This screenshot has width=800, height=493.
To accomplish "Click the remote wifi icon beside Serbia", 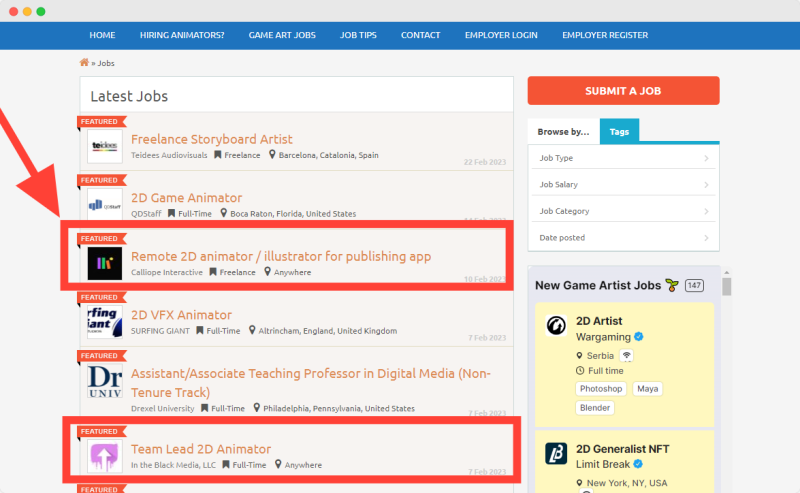I will (627, 355).
